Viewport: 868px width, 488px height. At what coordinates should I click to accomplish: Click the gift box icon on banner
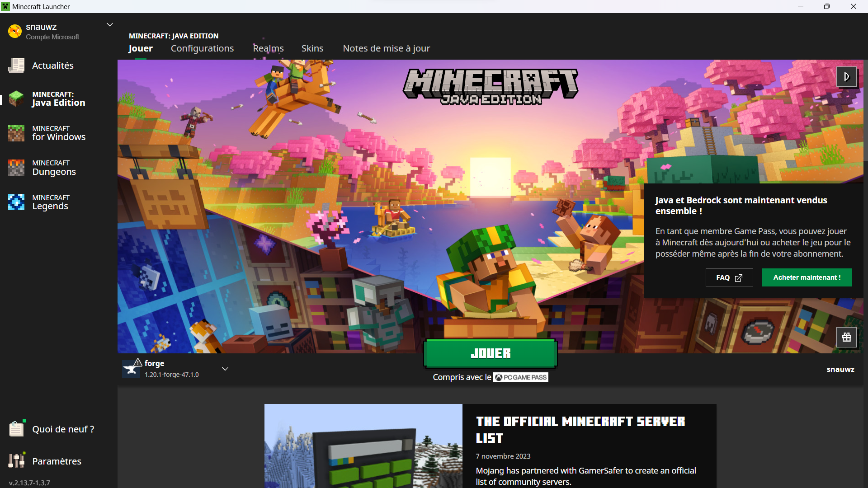click(847, 337)
